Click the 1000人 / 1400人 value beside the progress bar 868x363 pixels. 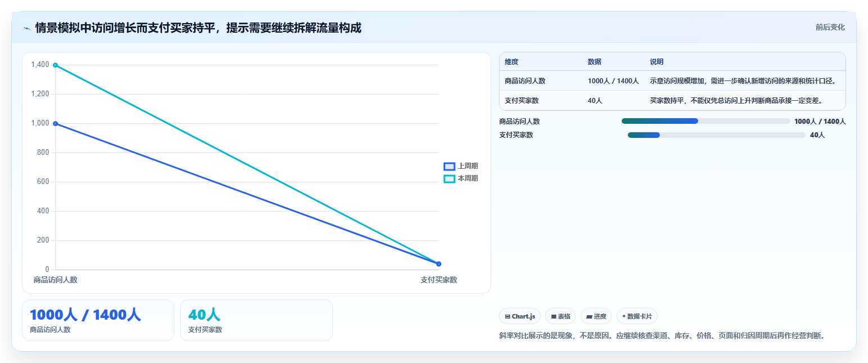tap(820, 121)
